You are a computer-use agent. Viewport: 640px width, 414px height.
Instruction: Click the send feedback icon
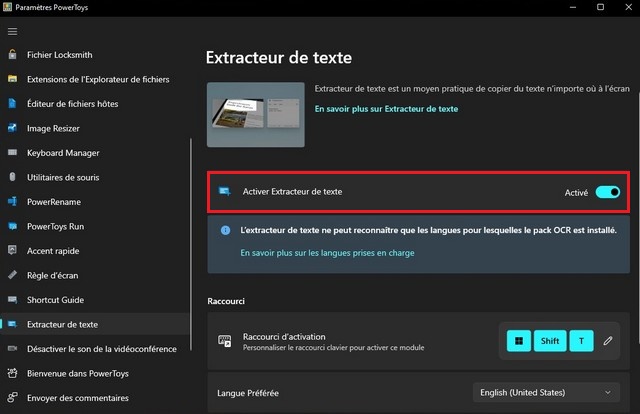coord(13,397)
